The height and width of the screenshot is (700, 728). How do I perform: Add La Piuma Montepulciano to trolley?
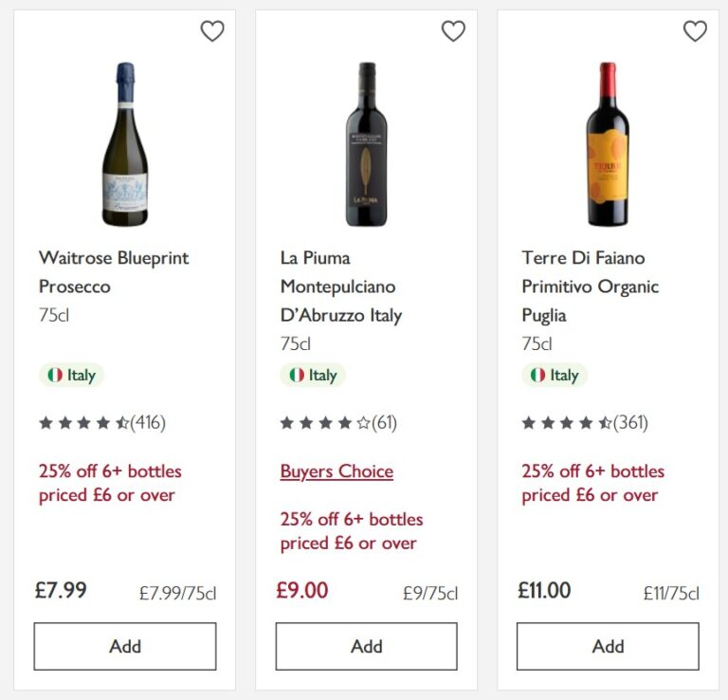366,646
